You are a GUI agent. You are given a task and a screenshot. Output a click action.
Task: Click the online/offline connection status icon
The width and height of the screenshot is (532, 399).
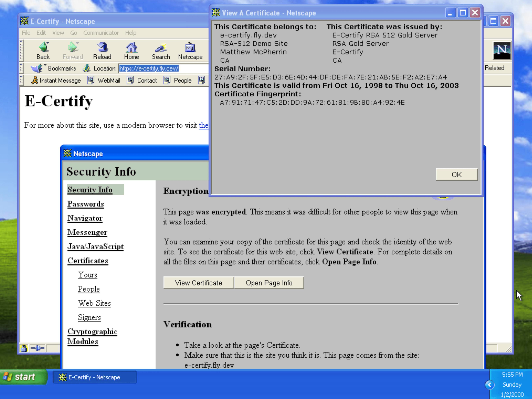click(x=37, y=348)
